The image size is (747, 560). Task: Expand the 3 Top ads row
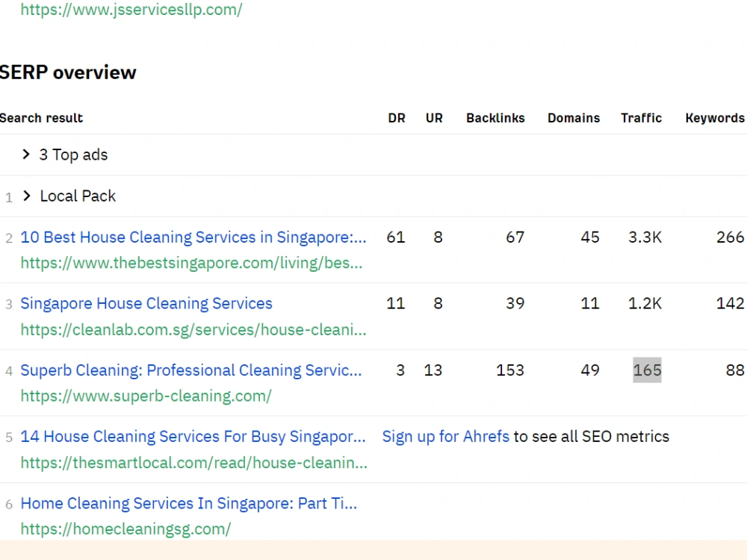(x=26, y=155)
